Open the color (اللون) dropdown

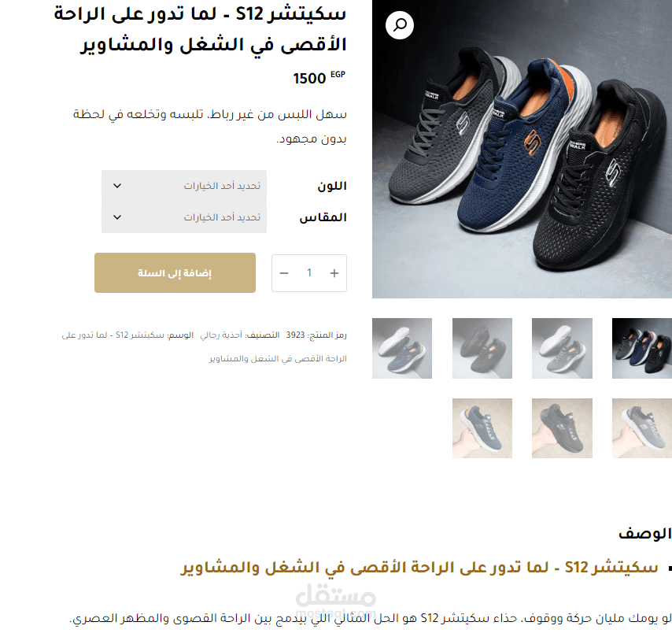tap(184, 186)
